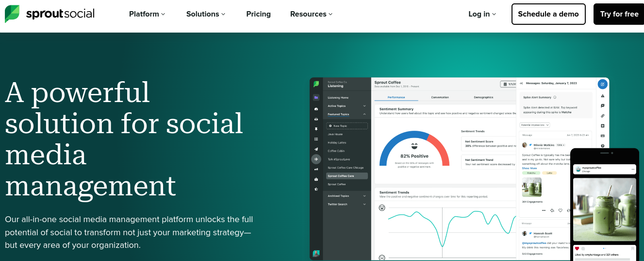The height and width of the screenshot is (261, 644).
Task: Open matcha drink thumbnail in Minnie's message
Action: [x=532, y=187]
